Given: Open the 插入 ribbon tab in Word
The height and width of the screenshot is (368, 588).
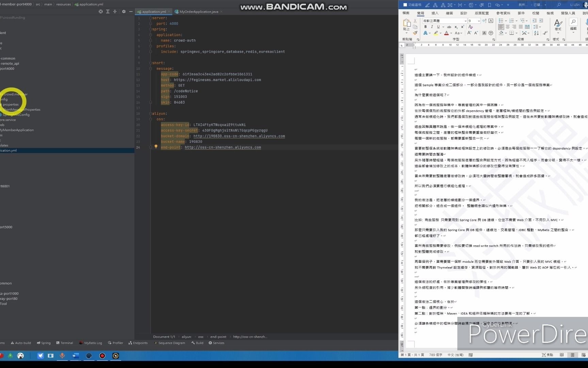Looking at the screenshot, I should 435,13.
